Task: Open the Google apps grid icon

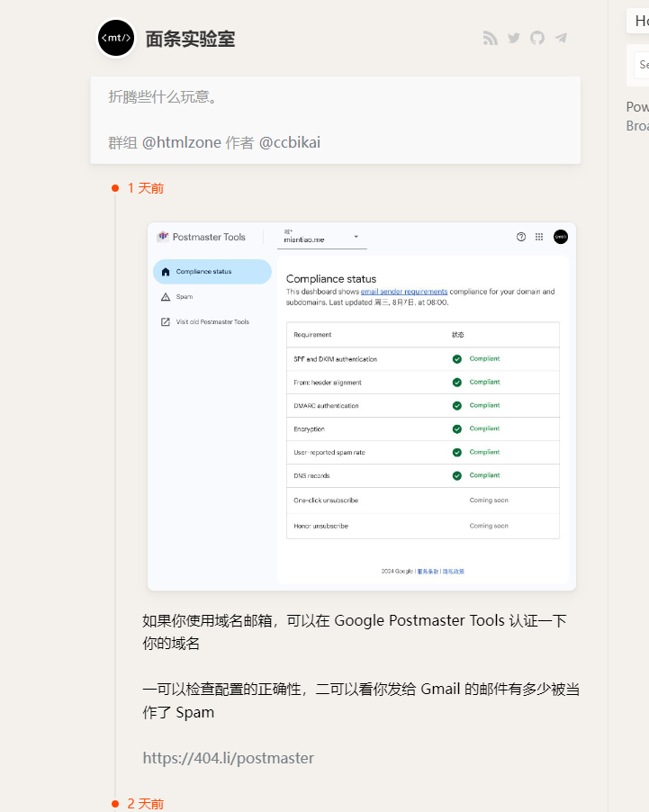Action: [539, 237]
